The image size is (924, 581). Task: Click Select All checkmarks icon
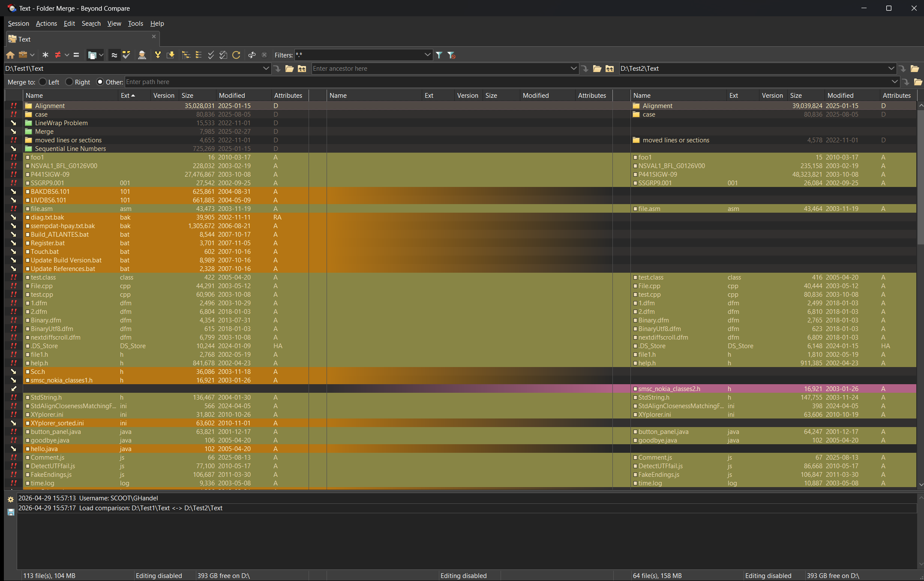click(x=211, y=55)
